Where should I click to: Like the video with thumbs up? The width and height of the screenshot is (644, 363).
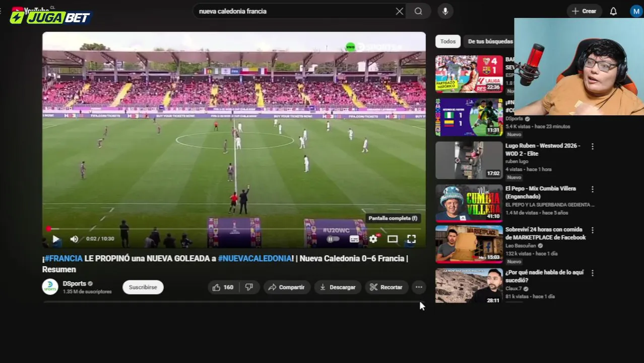223,287
